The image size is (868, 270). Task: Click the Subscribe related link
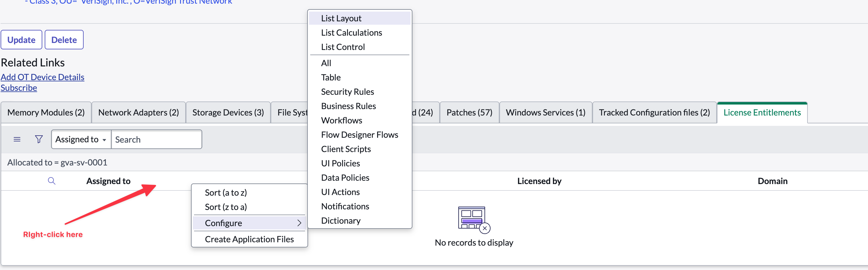[19, 88]
